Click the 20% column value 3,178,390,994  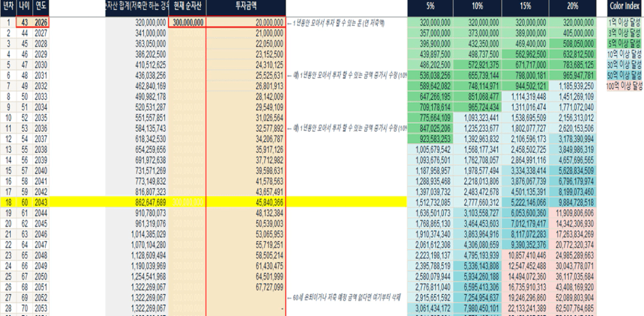573,138
